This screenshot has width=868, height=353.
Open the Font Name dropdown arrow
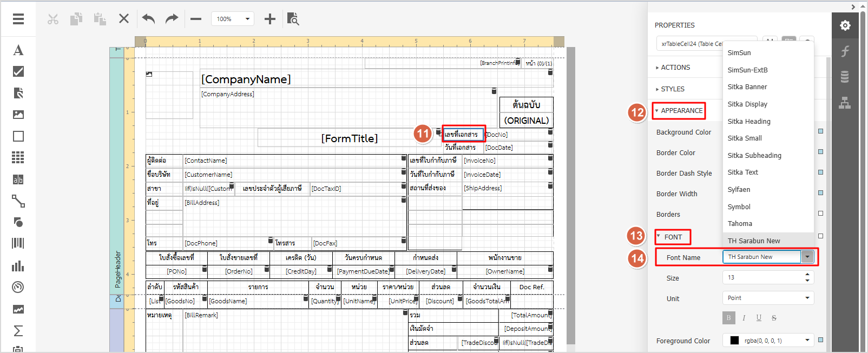807,257
